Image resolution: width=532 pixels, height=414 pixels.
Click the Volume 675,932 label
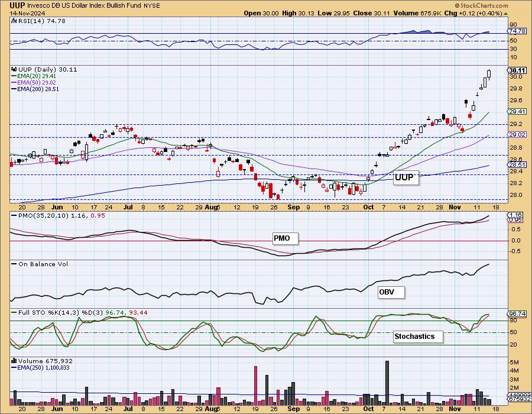point(46,361)
